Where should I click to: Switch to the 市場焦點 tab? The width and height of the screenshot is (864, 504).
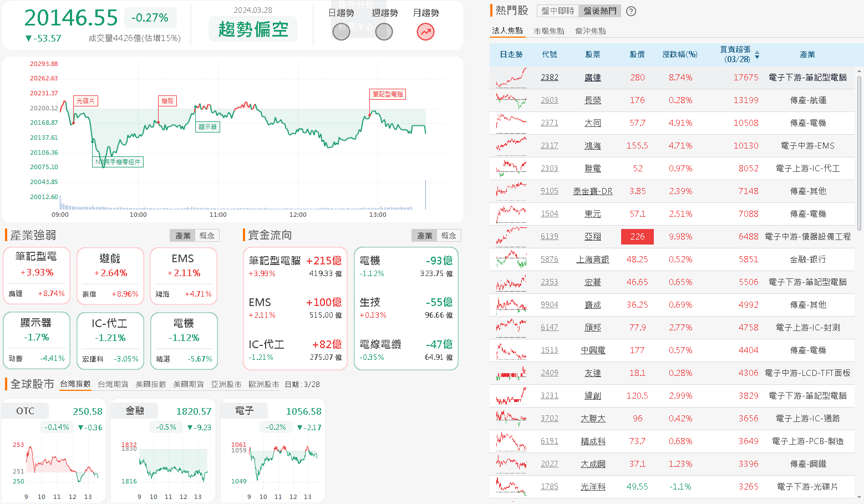point(549,31)
